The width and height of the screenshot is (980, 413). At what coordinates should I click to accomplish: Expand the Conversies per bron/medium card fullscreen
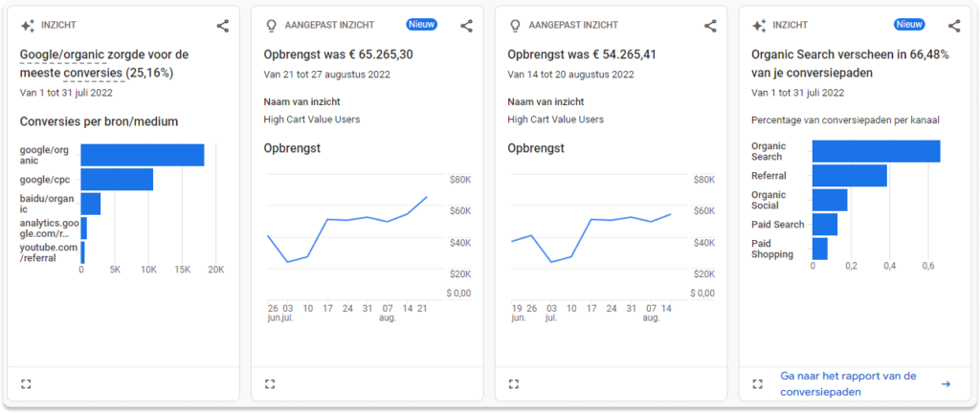click(x=26, y=383)
